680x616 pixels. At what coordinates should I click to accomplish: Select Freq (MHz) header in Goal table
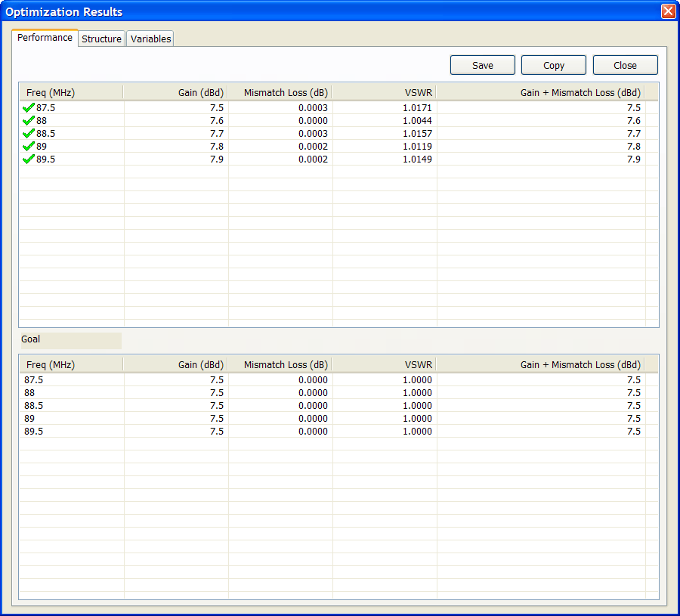pos(72,365)
